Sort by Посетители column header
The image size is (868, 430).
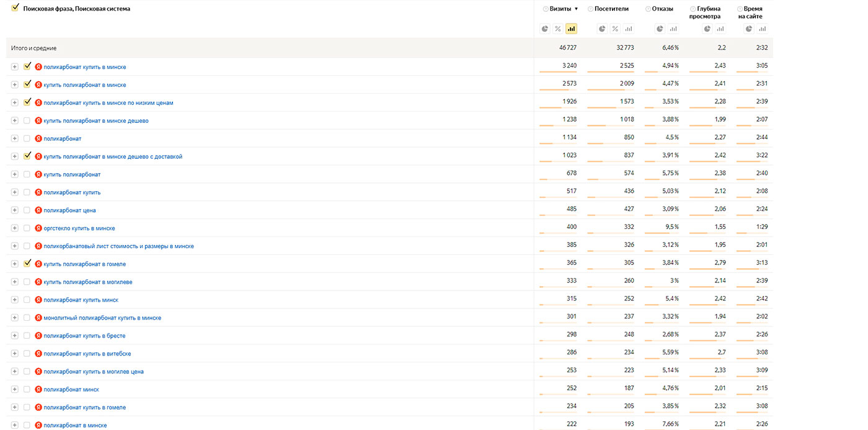pos(611,9)
